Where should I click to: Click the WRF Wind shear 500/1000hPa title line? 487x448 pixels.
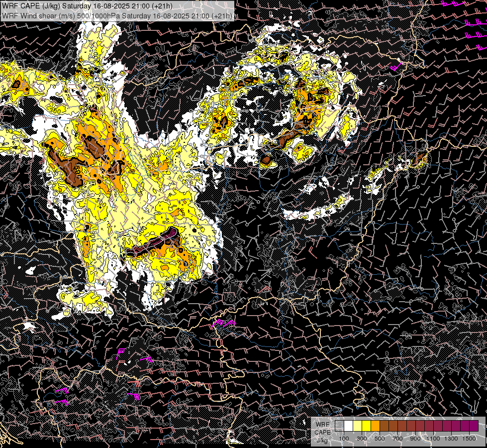pos(117,16)
